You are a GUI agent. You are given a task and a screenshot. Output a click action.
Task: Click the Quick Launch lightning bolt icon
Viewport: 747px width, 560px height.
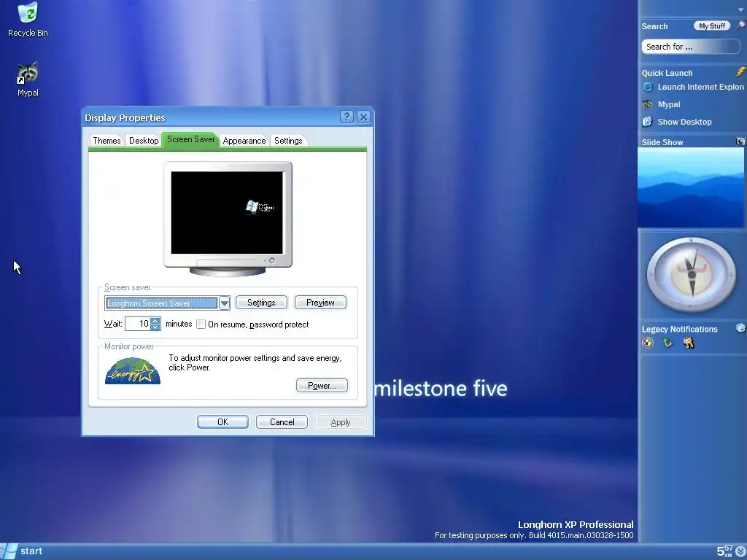[740, 72]
